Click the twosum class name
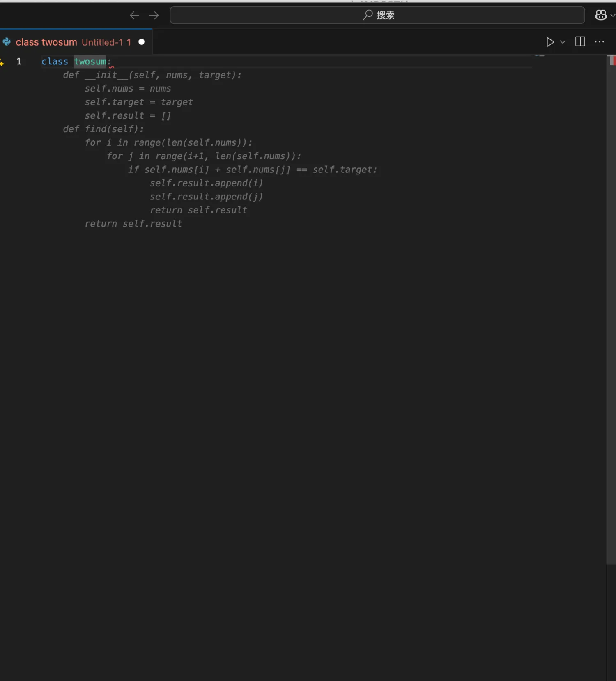Image resolution: width=616 pixels, height=681 pixels. [90, 62]
